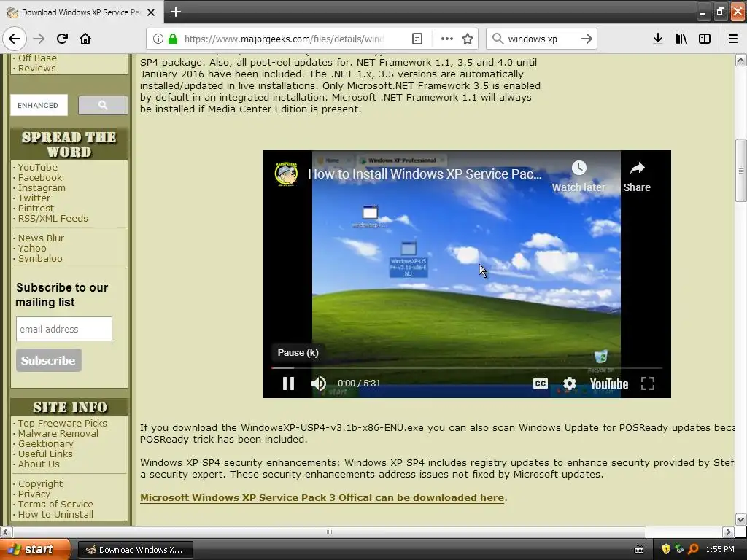The height and width of the screenshot is (560, 747).
Task: Open the Reviews sidebar link
Action: click(36, 68)
